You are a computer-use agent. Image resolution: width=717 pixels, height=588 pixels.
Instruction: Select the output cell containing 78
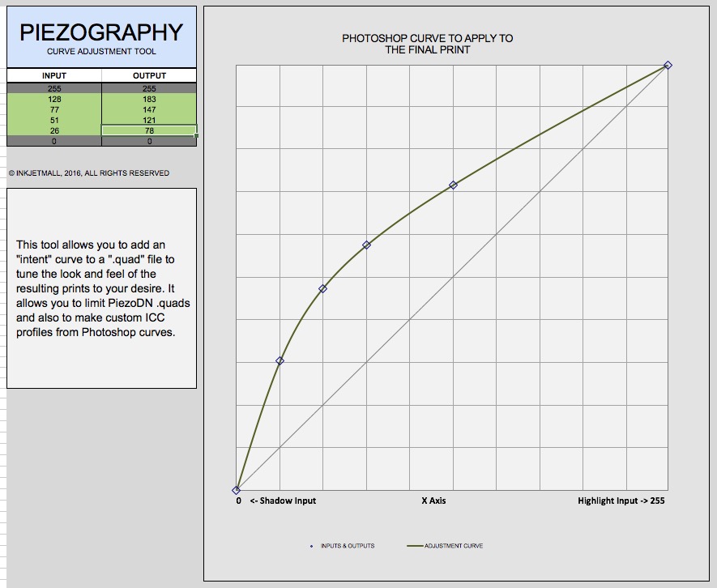[149, 130]
